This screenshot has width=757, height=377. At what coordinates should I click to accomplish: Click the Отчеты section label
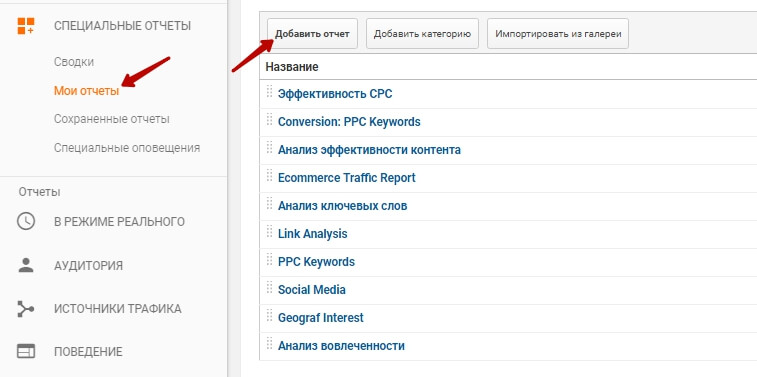[40, 192]
